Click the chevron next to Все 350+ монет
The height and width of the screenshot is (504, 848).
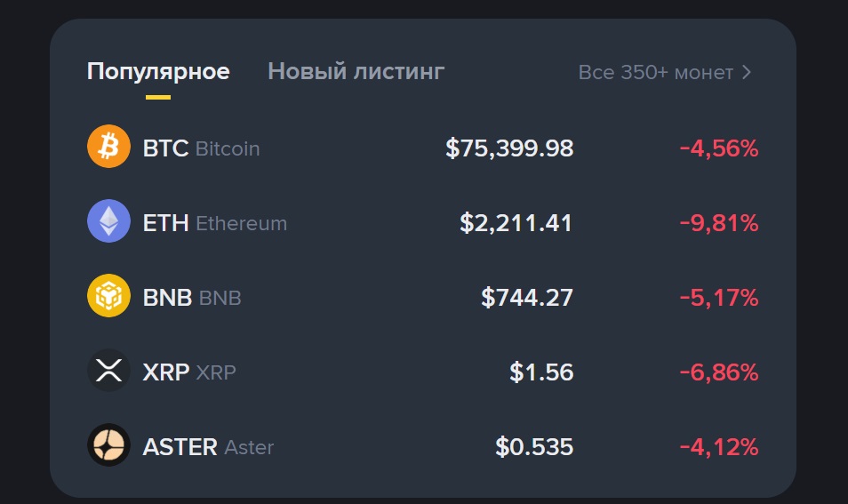[x=747, y=72]
